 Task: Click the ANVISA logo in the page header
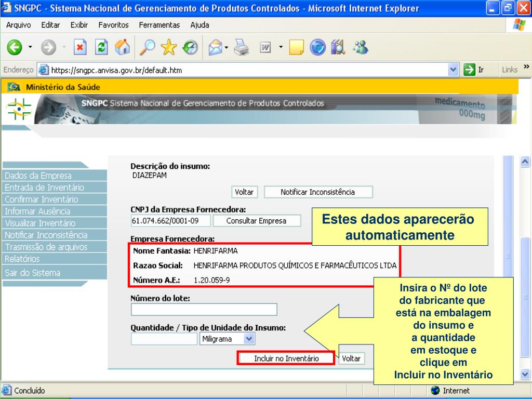[19, 109]
